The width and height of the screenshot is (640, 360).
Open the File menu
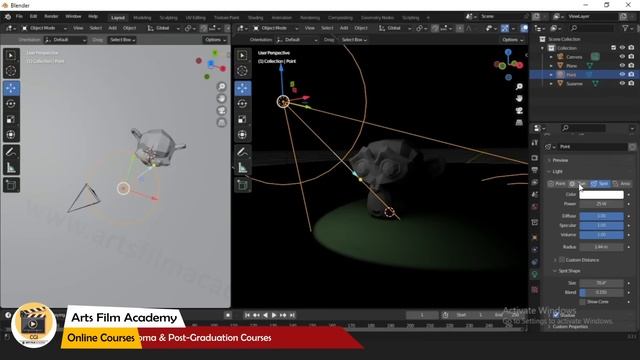(x=19, y=17)
